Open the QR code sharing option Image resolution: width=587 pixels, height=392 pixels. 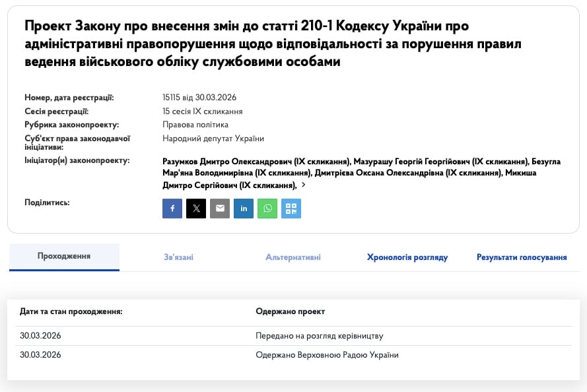(291, 209)
